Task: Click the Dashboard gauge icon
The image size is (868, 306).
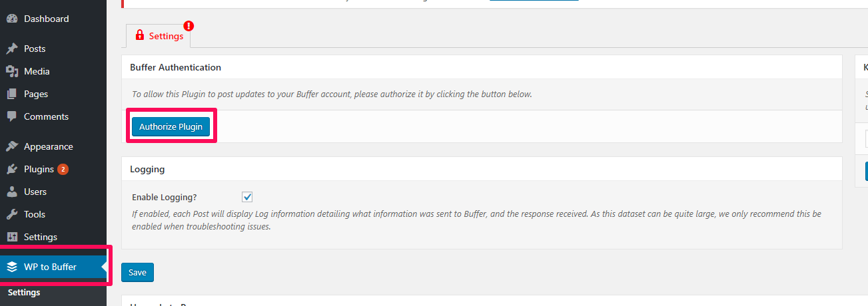Action: [11, 19]
